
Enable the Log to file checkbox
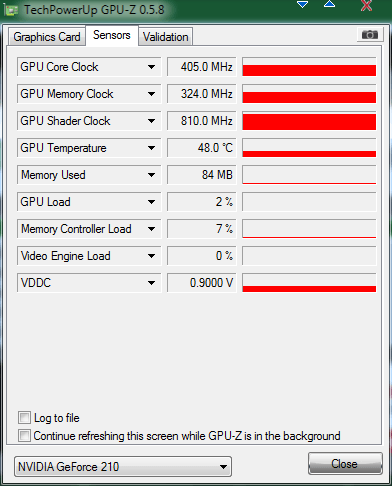(x=24, y=418)
